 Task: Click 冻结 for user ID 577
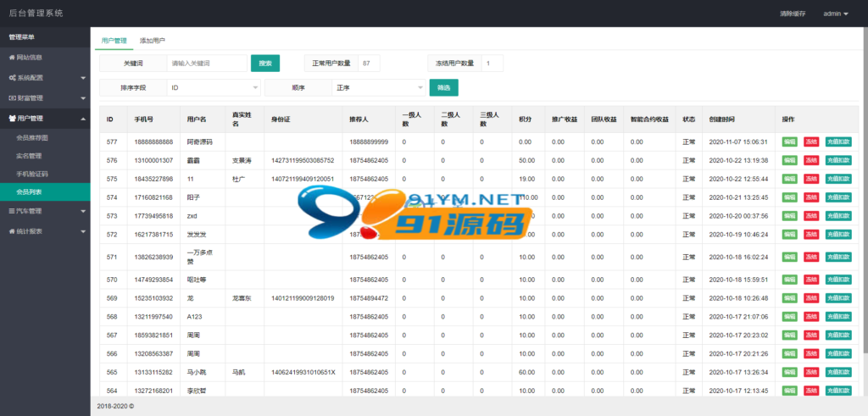point(811,142)
